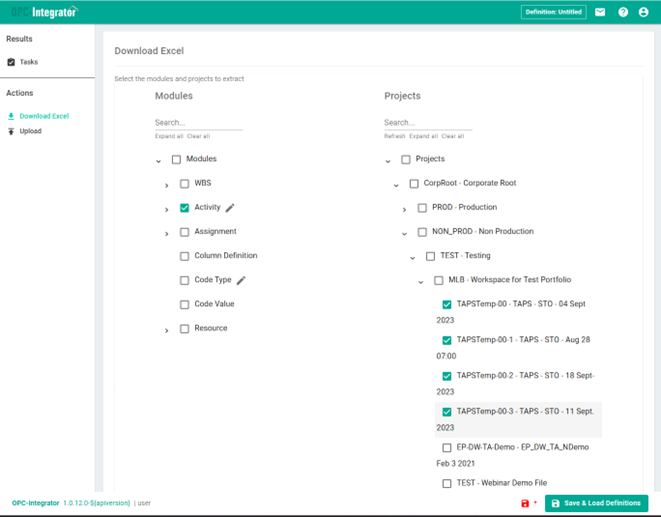Screen dimensions: 661x517
Task: Expand the Activity tree node
Action: tap(167, 210)
